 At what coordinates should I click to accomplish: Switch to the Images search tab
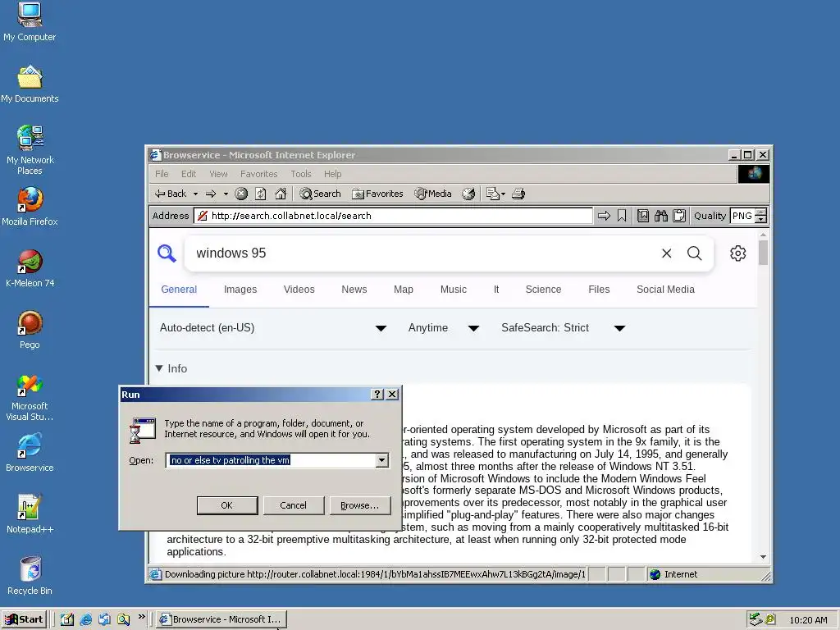tap(240, 290)
